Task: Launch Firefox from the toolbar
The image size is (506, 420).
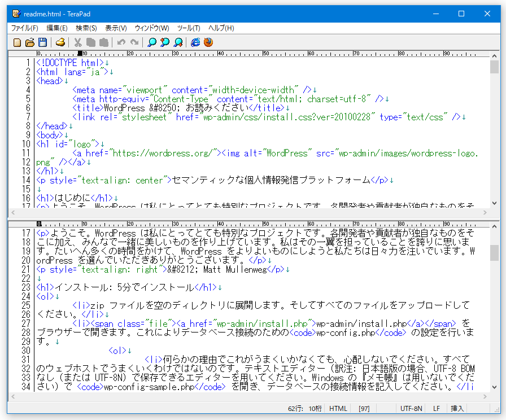Action: [x=208, y=42]
